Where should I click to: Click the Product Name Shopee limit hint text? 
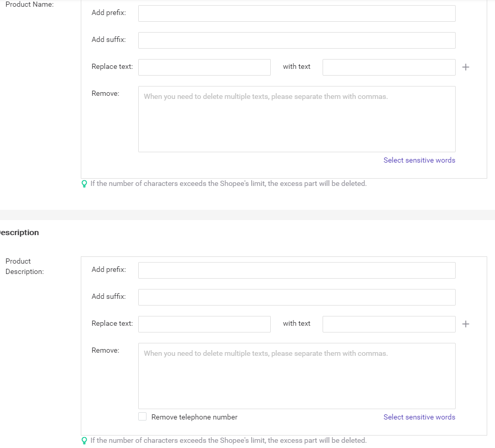pos(228,184)
